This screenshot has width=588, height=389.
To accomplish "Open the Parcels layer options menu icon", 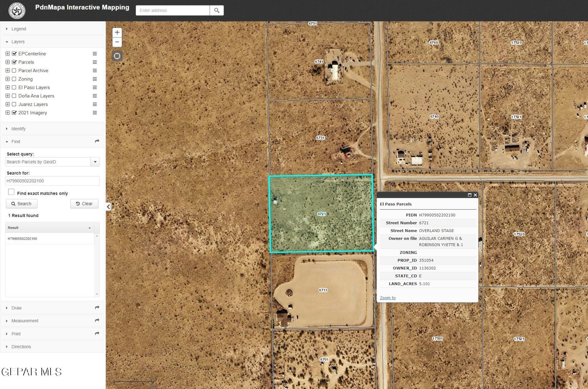I will (95, 62).
